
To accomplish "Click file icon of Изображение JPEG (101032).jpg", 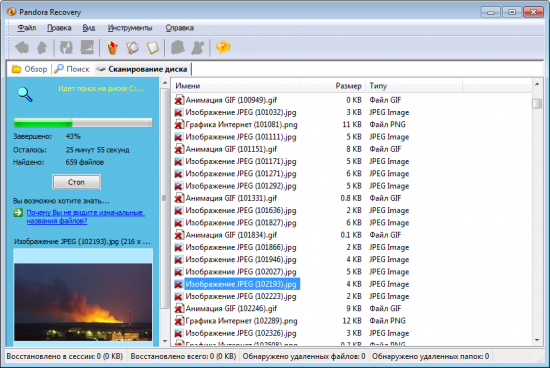I will click(x=179, y=113).
